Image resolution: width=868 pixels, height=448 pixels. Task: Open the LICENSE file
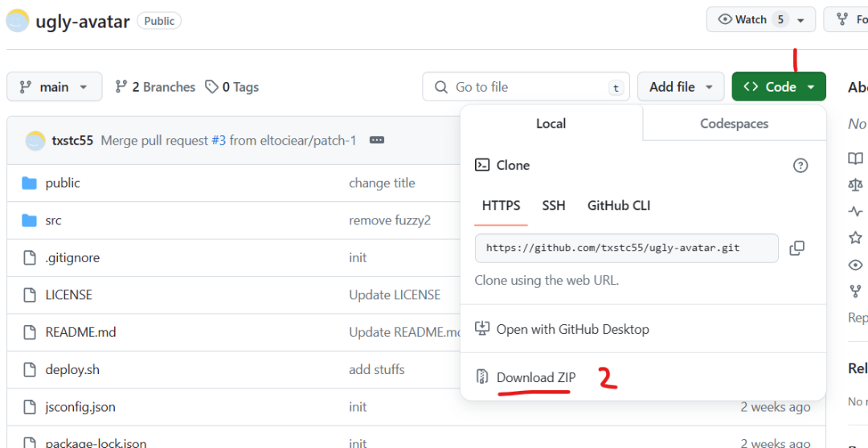click(x=68, y=295)
